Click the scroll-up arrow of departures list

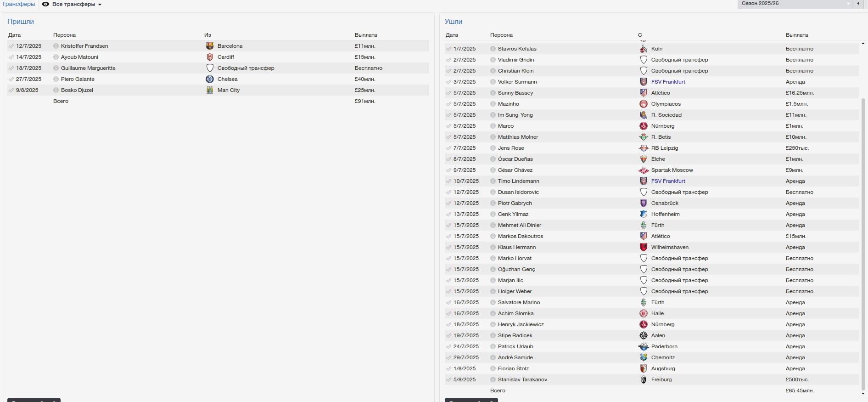863,44
